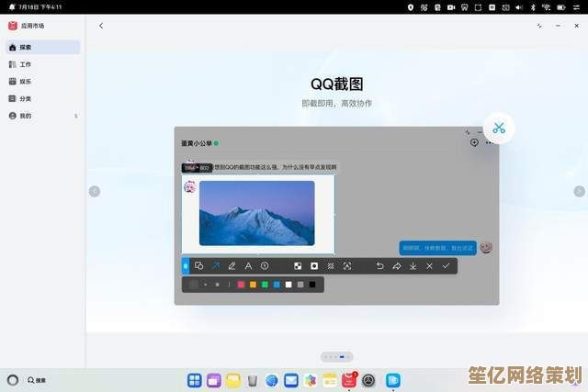Pick the orange color swatch
The height and width of the screenshot is (392, 588).
pos(254,285)
